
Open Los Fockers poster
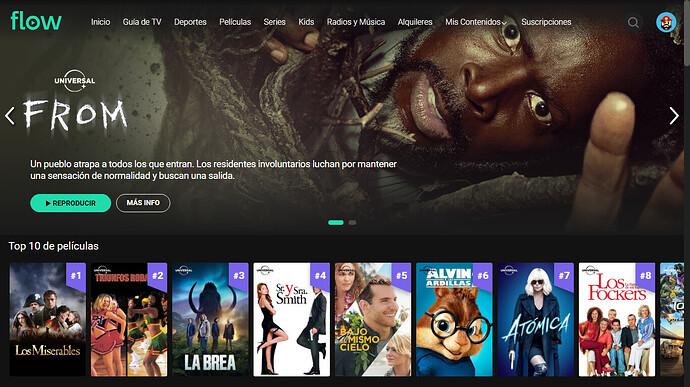click(x=617, y=320)
